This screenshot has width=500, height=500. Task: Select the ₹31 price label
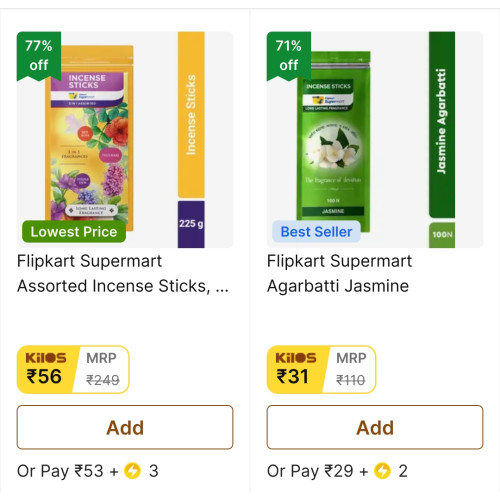pyautogui.click(x=292, y=376)
